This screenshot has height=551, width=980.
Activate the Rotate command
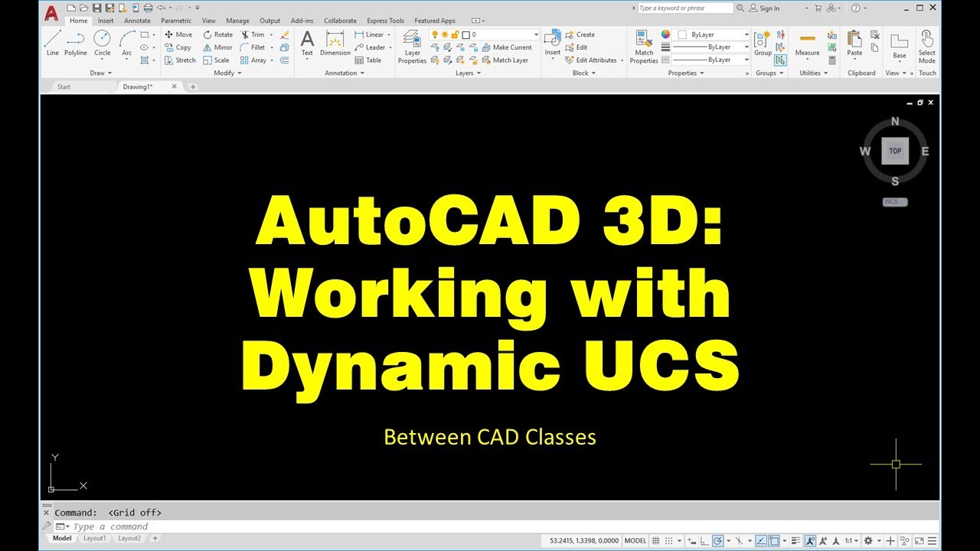coord(217,34)
